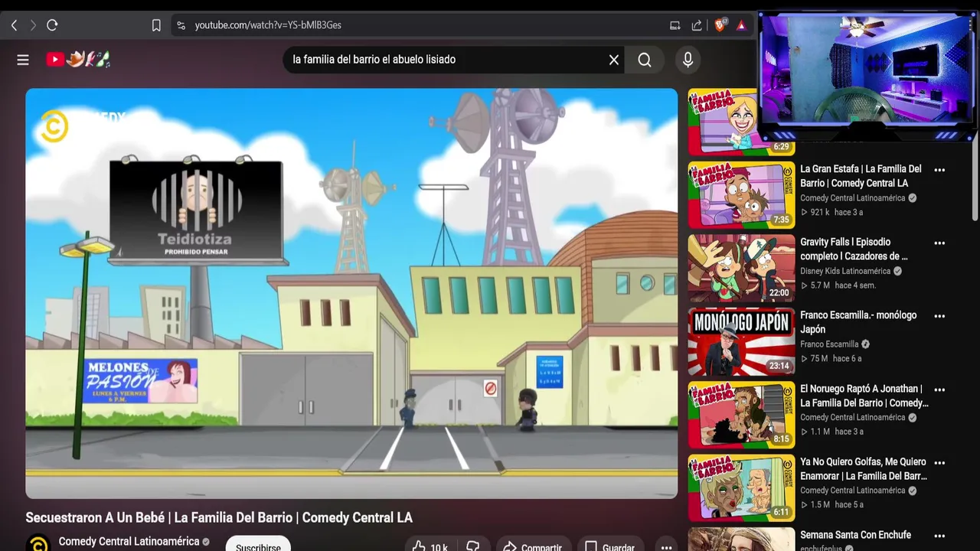Like the video with thumbs up
The width and height of the screenshot is (980, 551).
430,546
